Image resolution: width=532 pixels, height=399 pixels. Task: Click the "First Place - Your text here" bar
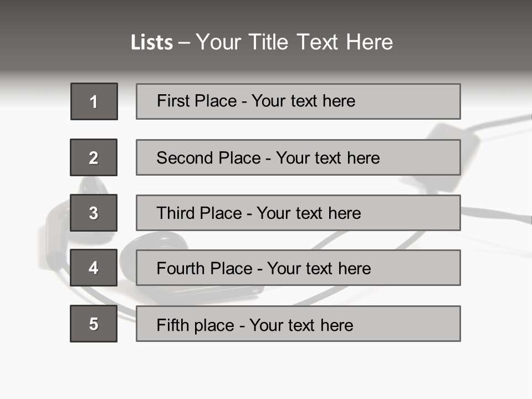[298, 101]
